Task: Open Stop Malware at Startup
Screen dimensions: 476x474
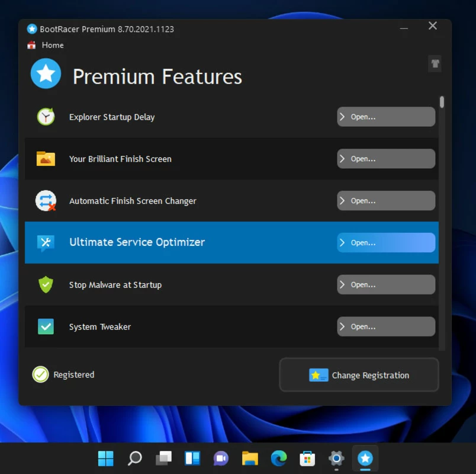Action: click(386, 284)
